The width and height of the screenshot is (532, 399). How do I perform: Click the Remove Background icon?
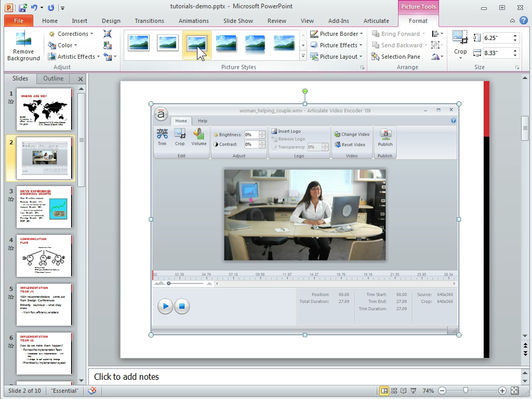23,39
